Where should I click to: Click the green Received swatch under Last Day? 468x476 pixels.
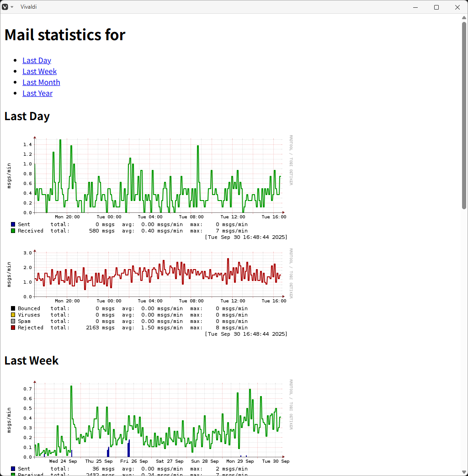tap(13, 231)
